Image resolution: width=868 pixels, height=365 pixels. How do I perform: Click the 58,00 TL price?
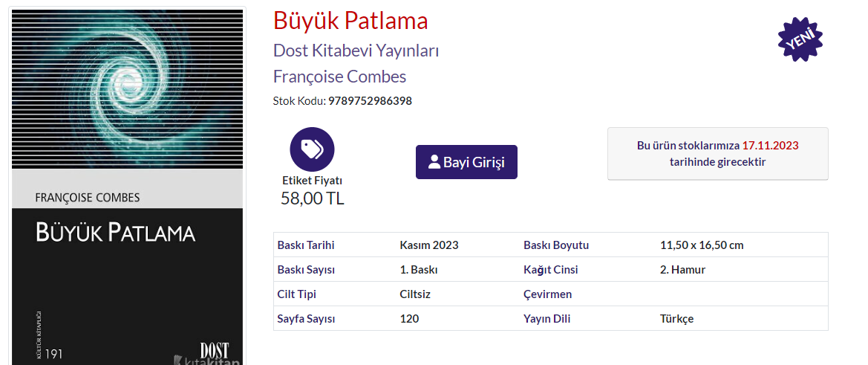click(312, 198)
